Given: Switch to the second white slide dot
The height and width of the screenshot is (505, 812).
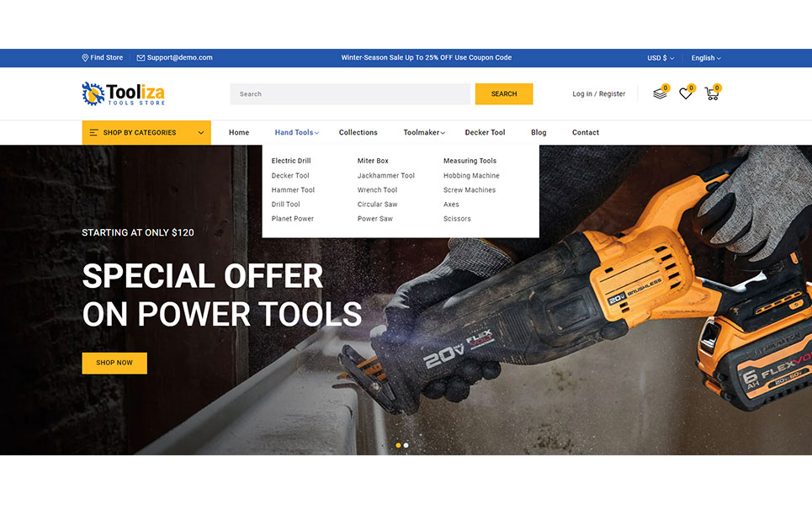Looking at the screenshot, I should pos(406,444).
